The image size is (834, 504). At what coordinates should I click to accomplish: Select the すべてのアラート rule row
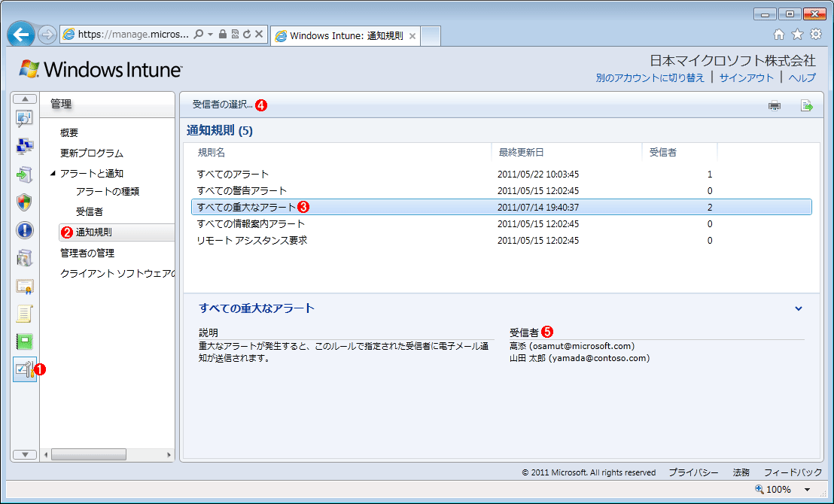pyautogui.click(x=501, y=175)
